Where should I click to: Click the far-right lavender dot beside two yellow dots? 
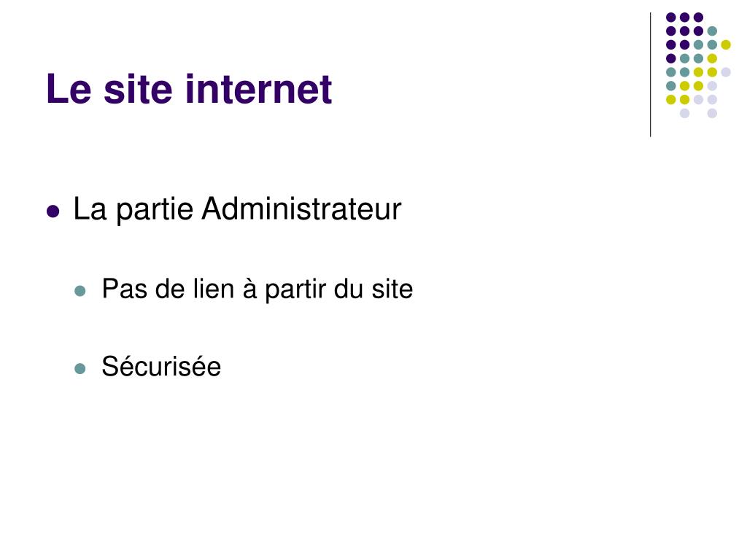coord(726,72)
